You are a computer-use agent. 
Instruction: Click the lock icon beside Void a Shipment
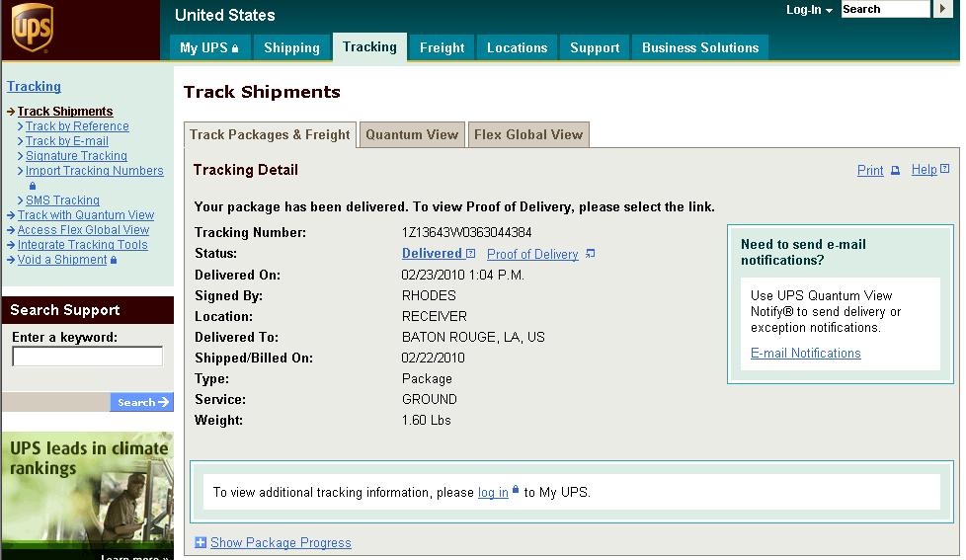[x=114, y=260]
